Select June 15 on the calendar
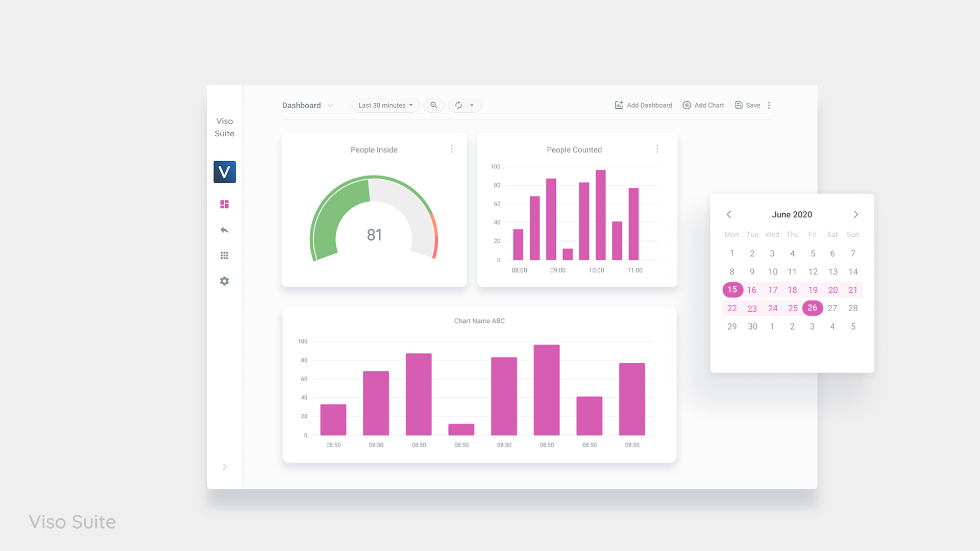 pos(731,289)
